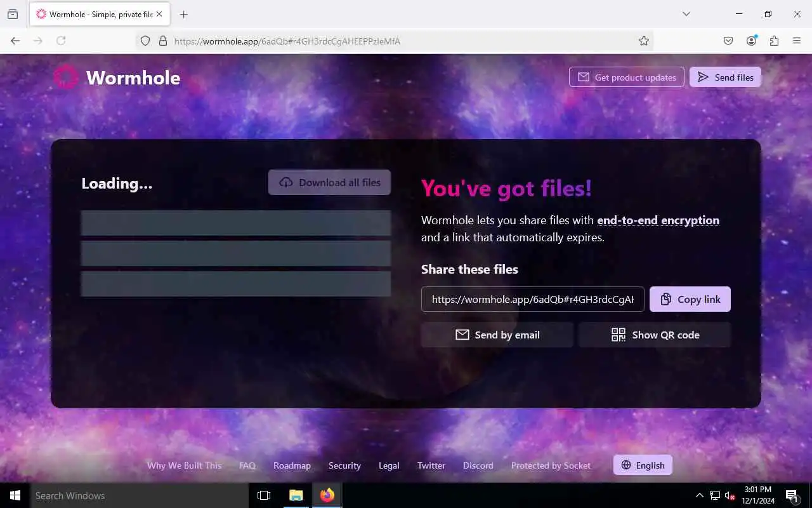
Task: Open the tracking protection shield icon
Action: pos(145,41)
